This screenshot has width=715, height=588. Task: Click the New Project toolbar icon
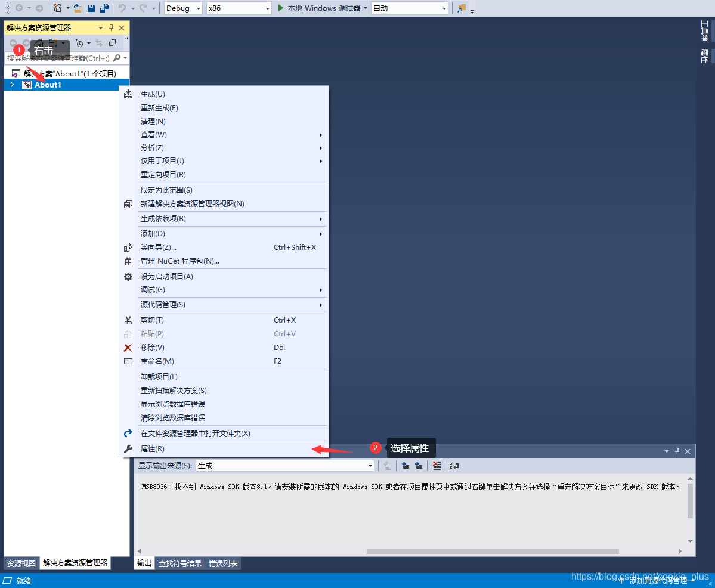pyautogui.click(x=57, y=8)
